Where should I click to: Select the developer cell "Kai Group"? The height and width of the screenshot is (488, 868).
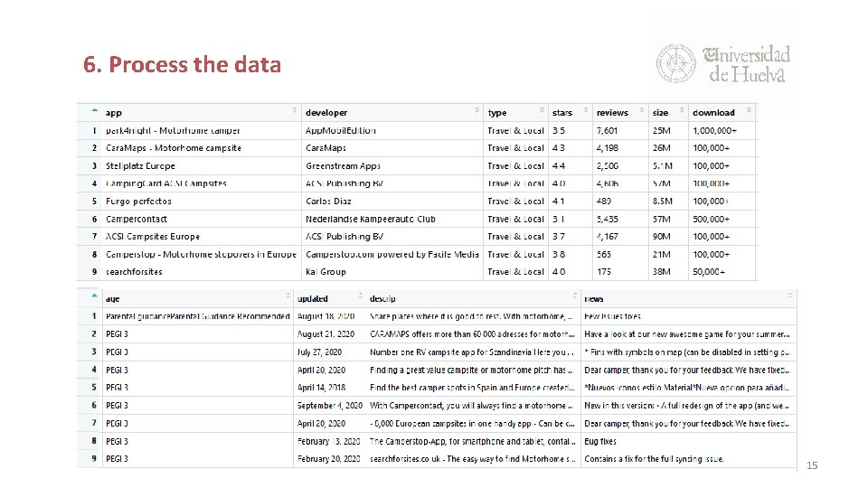pos(325,272)
